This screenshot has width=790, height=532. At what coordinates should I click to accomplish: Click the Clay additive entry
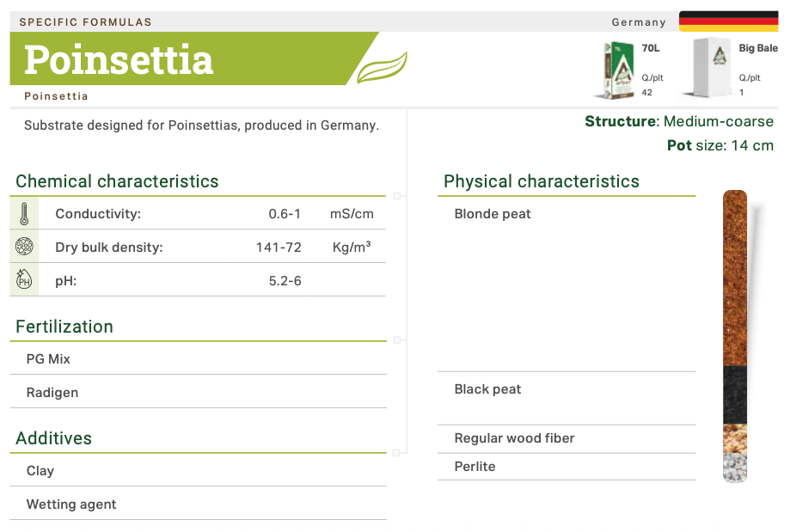pyautogui.click(x=40, y=471)
